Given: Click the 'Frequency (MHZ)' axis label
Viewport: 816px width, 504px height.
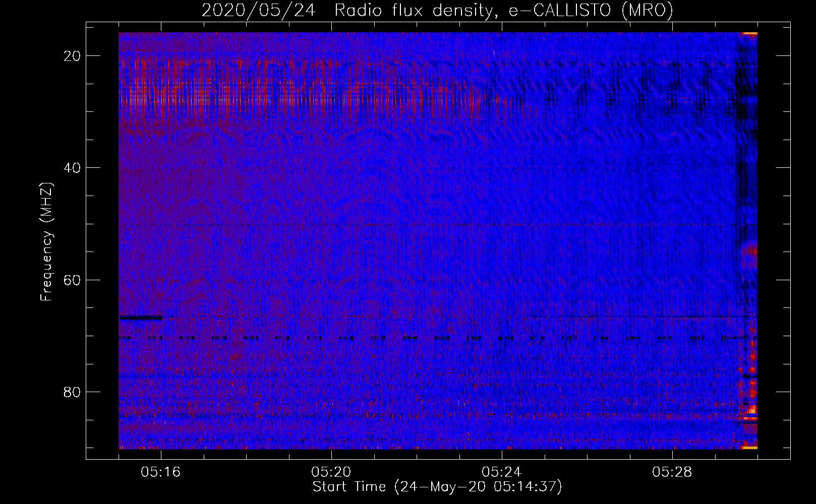Looking at the screenshot, I should (47, 242).
